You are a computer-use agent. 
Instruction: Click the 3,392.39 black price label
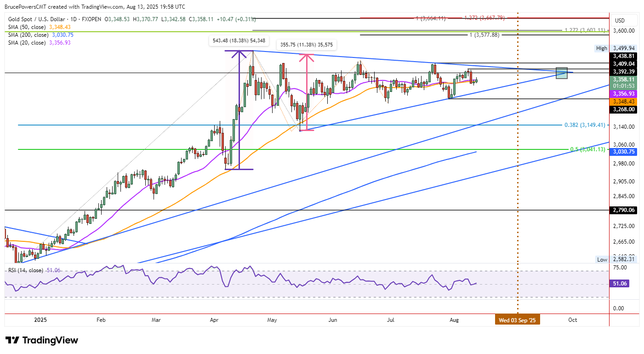[x=624, y=72]
